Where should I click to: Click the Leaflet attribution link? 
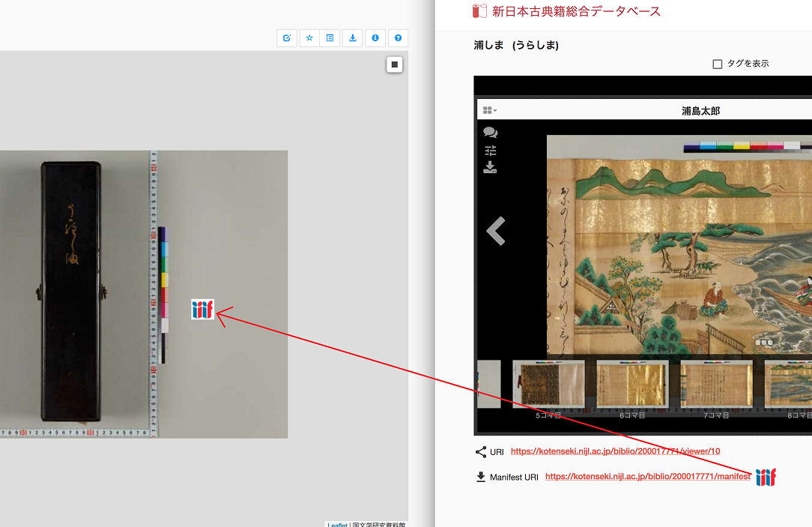(338, 525)
